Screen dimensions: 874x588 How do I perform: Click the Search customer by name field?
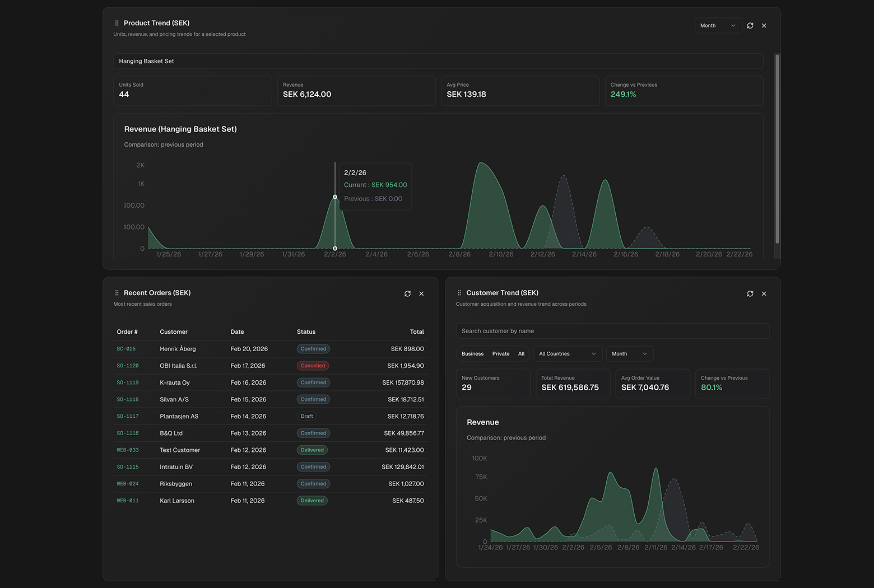click(x=612, y=331)
